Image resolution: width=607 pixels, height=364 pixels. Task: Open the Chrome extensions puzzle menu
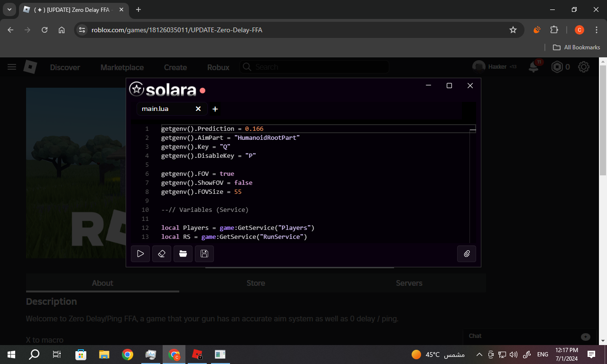[554, 30]
